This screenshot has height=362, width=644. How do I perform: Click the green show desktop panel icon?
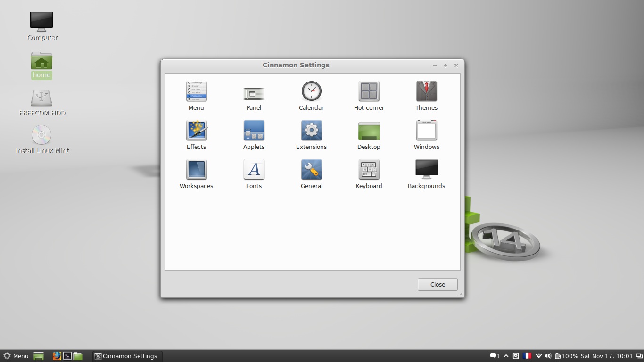[39, 356]
